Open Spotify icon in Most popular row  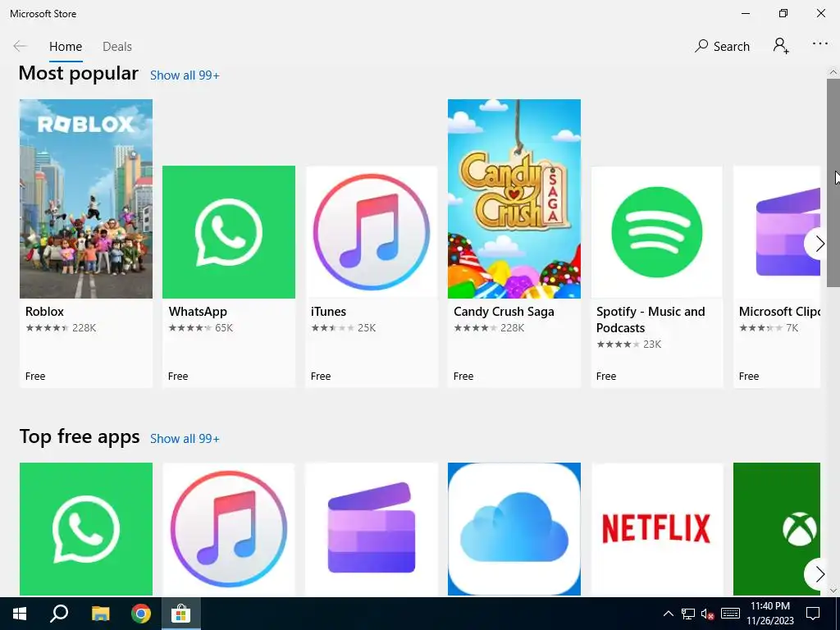pos(657,232)
